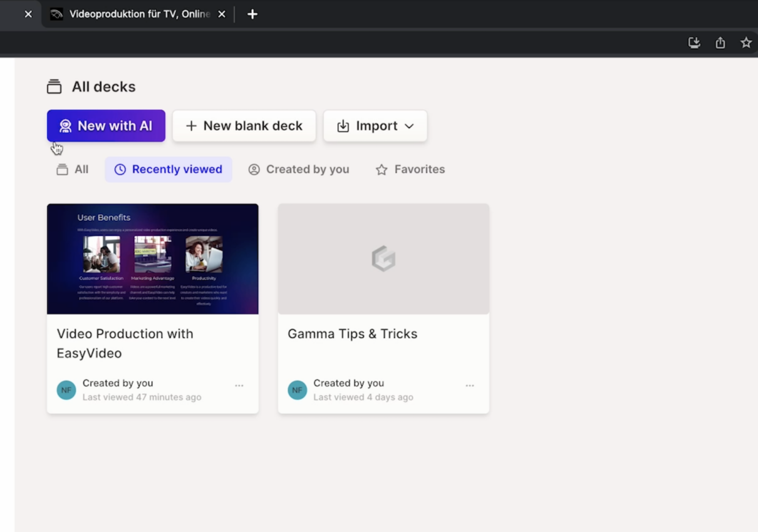
Task: Click Video Production with EasyVideo title
Action: (x=125, y=344)
